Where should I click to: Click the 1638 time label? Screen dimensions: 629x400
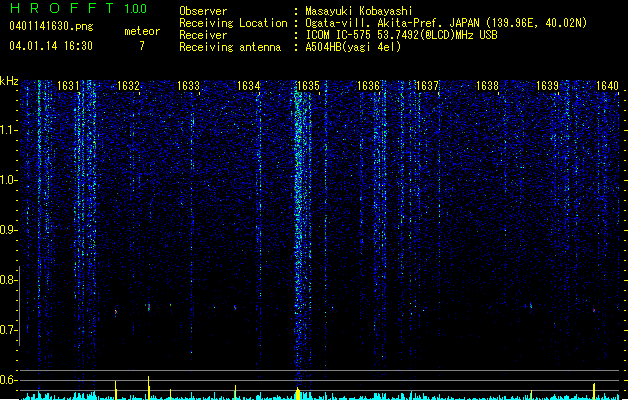[487, 86]
